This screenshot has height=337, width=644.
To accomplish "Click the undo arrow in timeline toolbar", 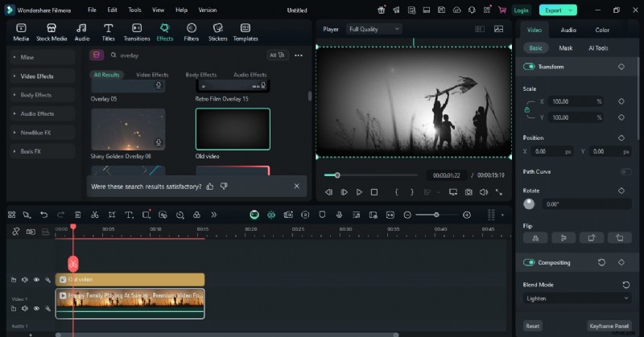I will pos(43,215).
